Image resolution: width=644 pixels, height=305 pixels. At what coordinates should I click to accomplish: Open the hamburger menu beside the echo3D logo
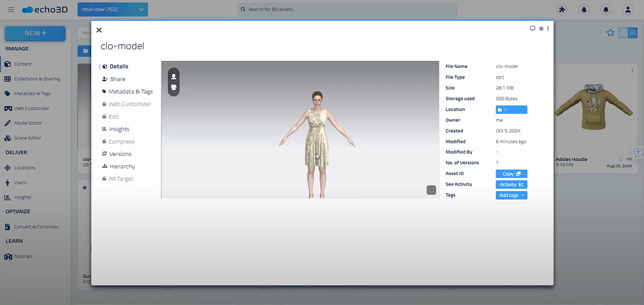(11, 9)
